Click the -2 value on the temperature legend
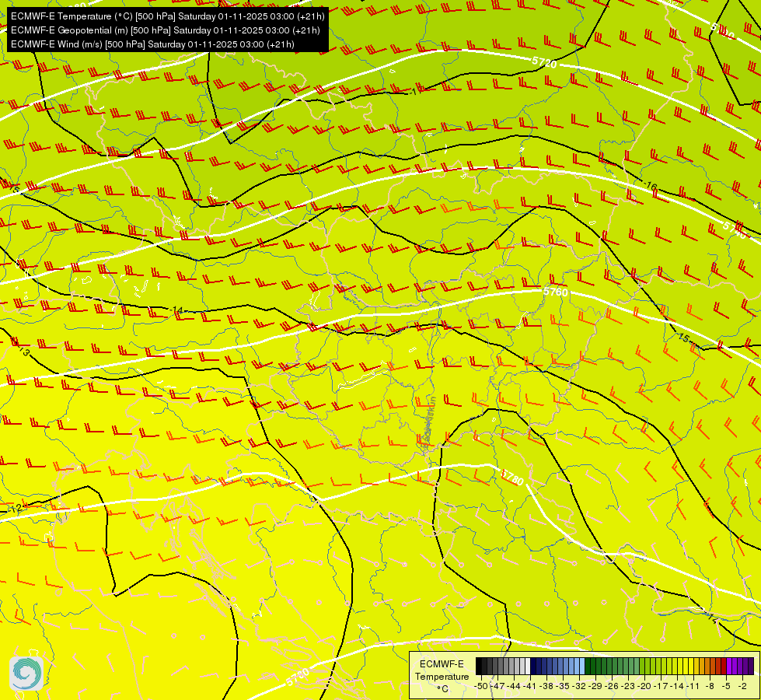761x700 pixels. [x=742, y=686]
